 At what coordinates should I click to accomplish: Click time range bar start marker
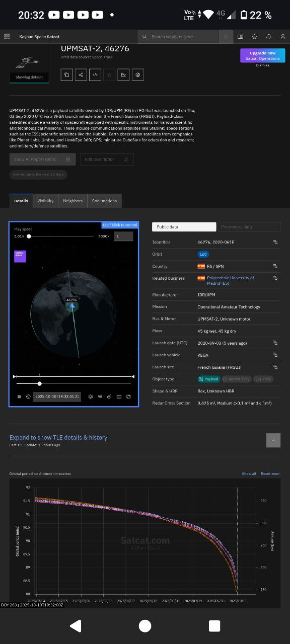[x=15, y=376]
